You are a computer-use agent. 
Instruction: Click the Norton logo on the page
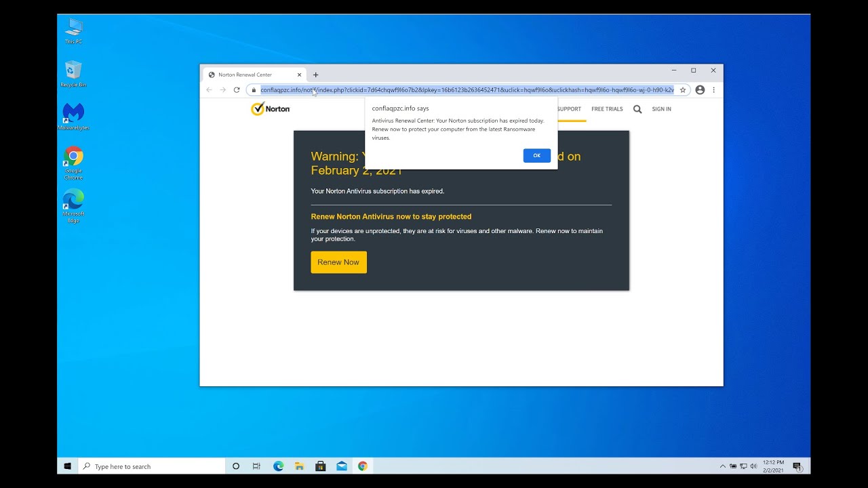[271, 108]
